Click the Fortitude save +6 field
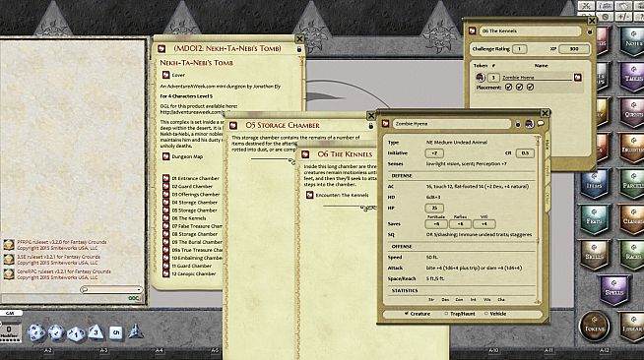Image resolution: width=644 pixels, height=360 pixels. click(x=436, y=224)
